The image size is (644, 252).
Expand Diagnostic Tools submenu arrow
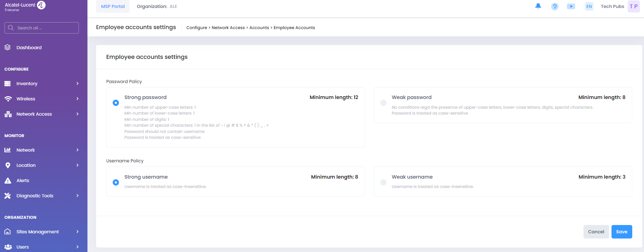tap(77, 196)
